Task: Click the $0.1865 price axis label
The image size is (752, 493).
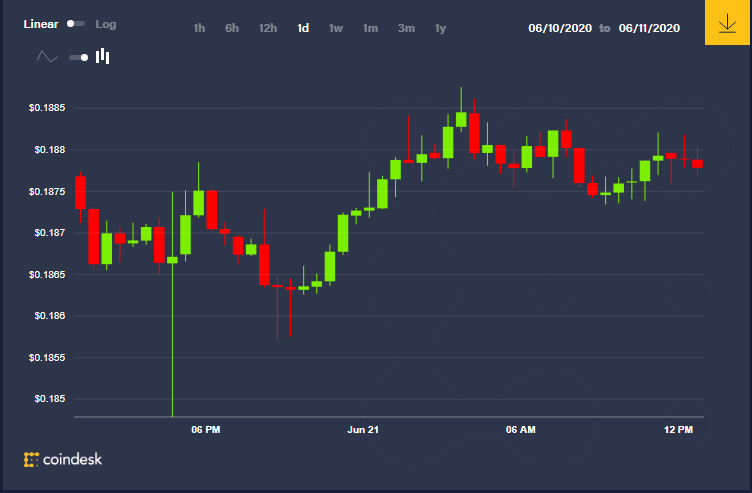Action: (x=47, y=274)
